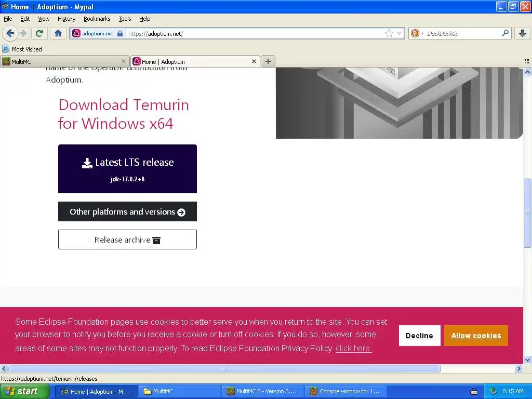Open the Edit menu
This screenshot has height=399, width=532.
[x=25, y=19]
